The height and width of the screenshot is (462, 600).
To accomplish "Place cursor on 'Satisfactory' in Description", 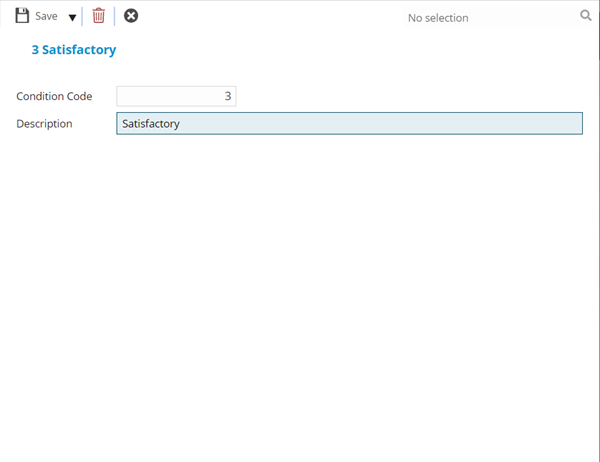I will pos(150,124).
